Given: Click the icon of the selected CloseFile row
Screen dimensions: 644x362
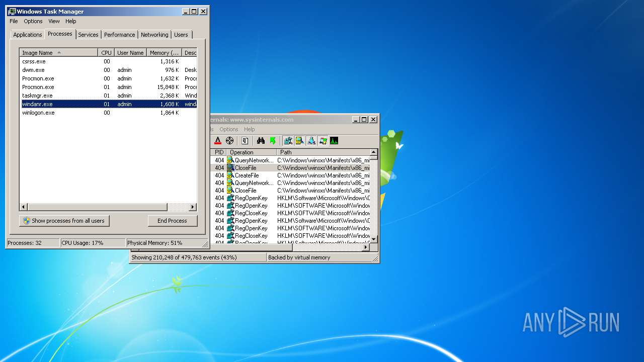Looking at the screenshot, I should pyautogui.click(x=230, y=168).
